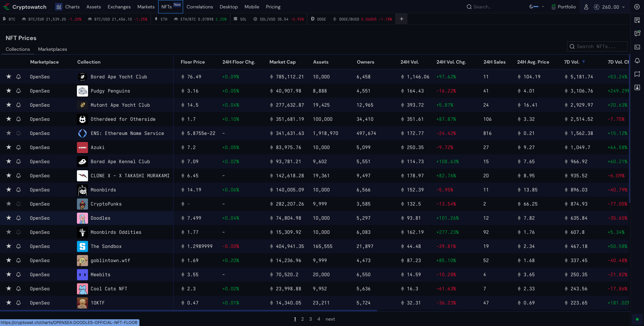Open the Exchanges menu
Viewport: 644px width, 326px height.
119,7
